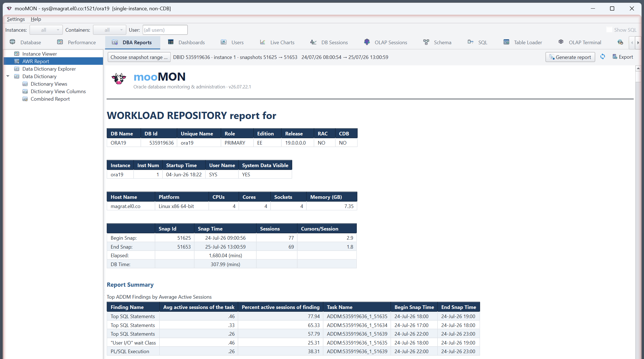
Task: Click the DB Sessions icon
Action: coord(313,42)
